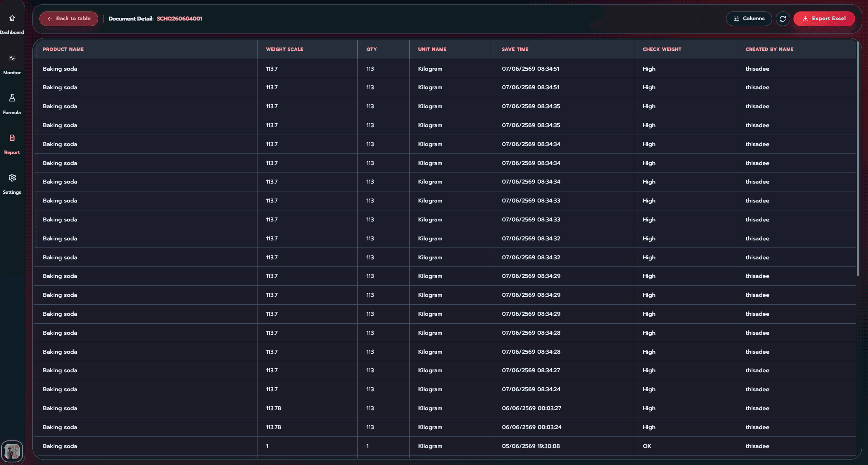Select the row with Check Weight OK
Screen dimensions: 868x465
445,446
